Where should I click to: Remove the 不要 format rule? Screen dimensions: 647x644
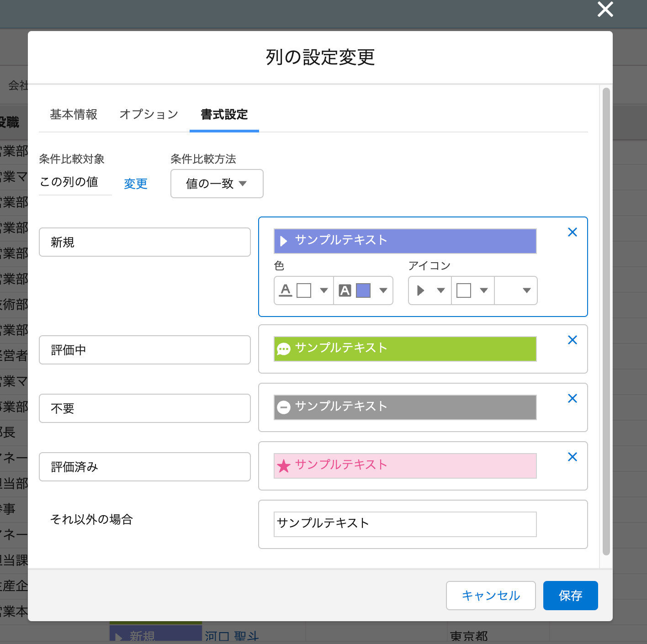(572, 398)
